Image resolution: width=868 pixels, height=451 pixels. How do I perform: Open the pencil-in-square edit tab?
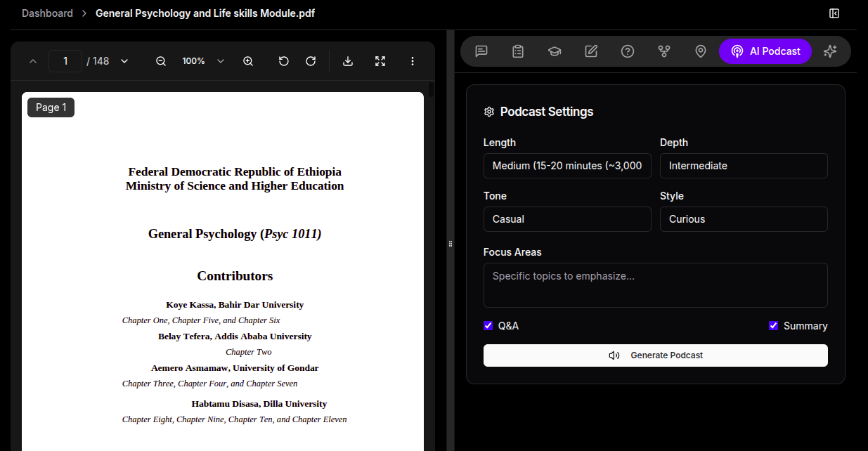pyautogui.click(x=591, y=51)
